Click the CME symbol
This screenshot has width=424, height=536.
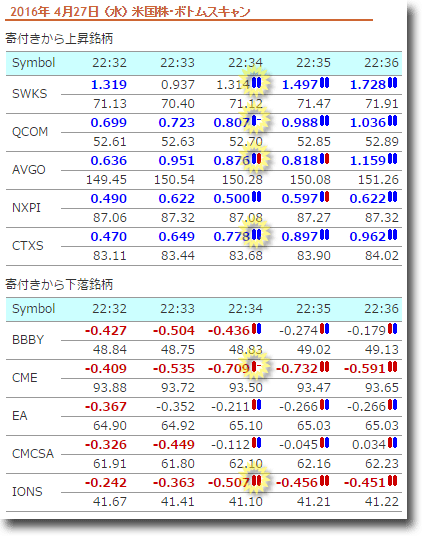point(25,377)
